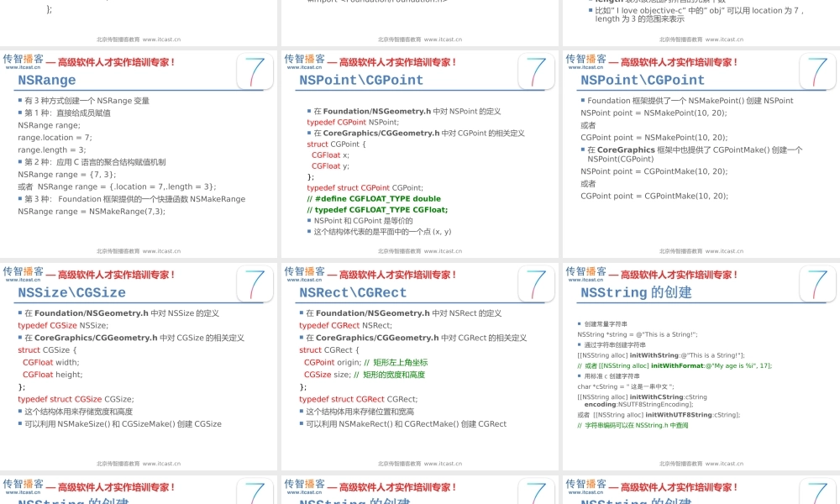Image resolution: width=840 pixels, height=504 pixels.
Task: Select the NSRange slide title
Action: 47,81
